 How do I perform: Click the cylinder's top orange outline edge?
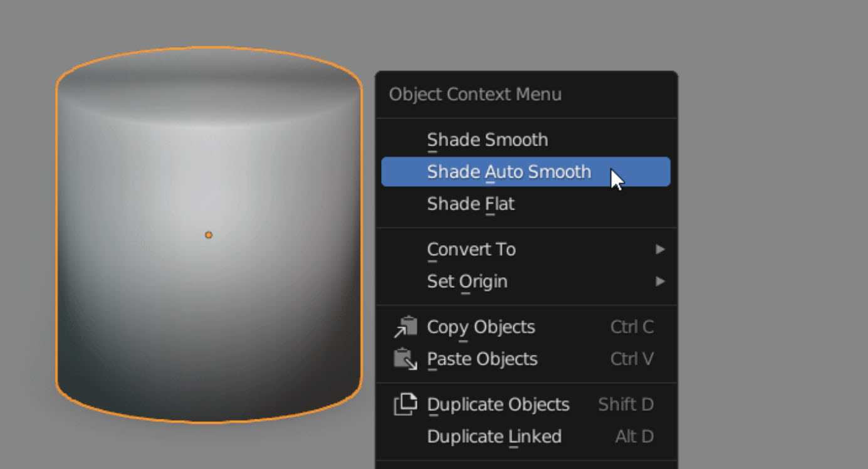coord(209,47)
